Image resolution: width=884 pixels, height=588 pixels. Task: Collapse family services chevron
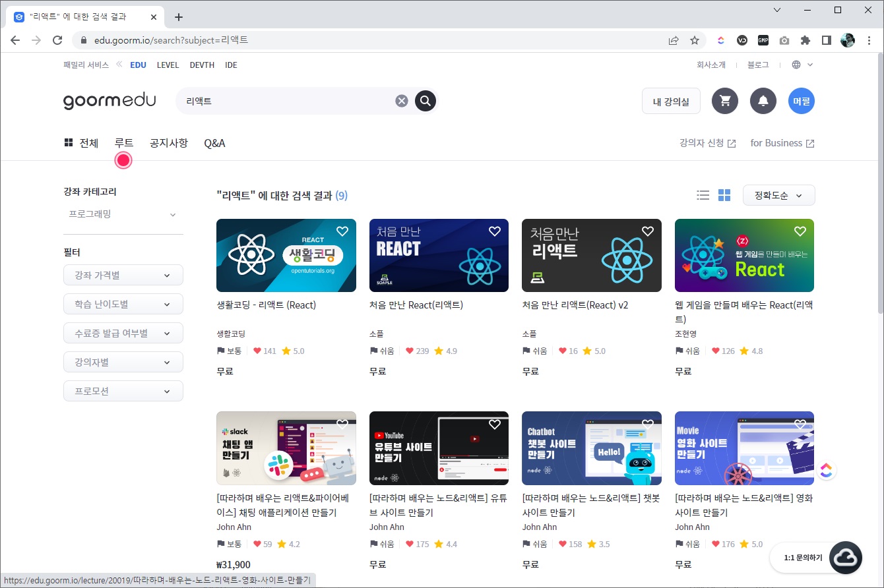pyautogui.click(x=119, y=65)
